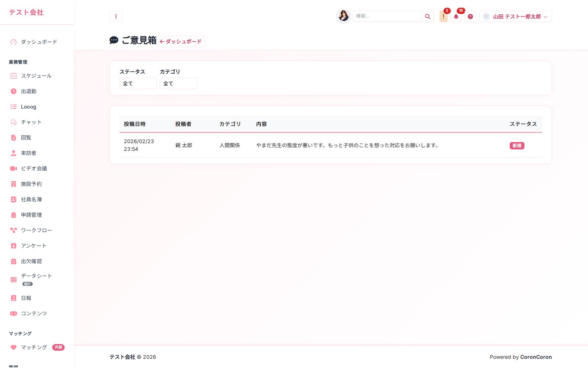Click the attendance check calendar icon

(14, 261)
